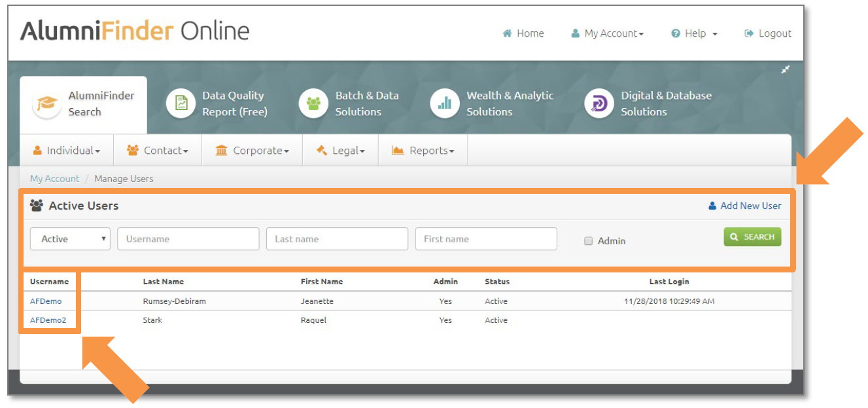Open the Data Quality Report icon

coord(181,103)
